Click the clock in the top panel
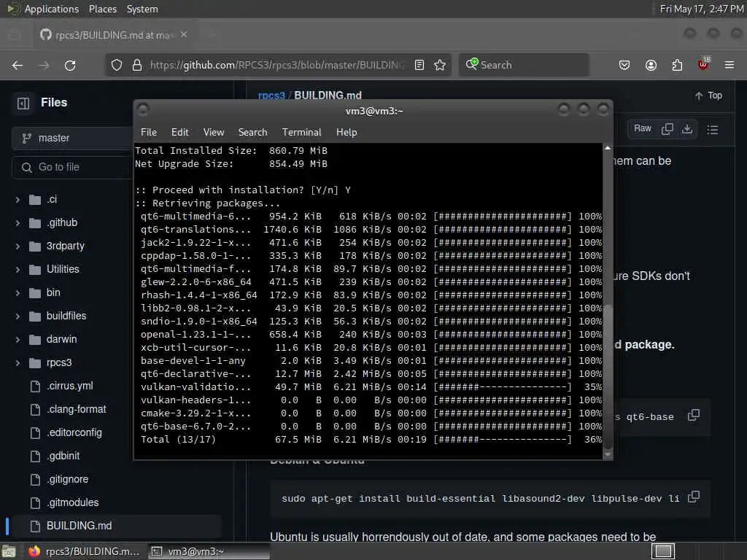Viewport: 747px width, 560px height. point(701,9)
